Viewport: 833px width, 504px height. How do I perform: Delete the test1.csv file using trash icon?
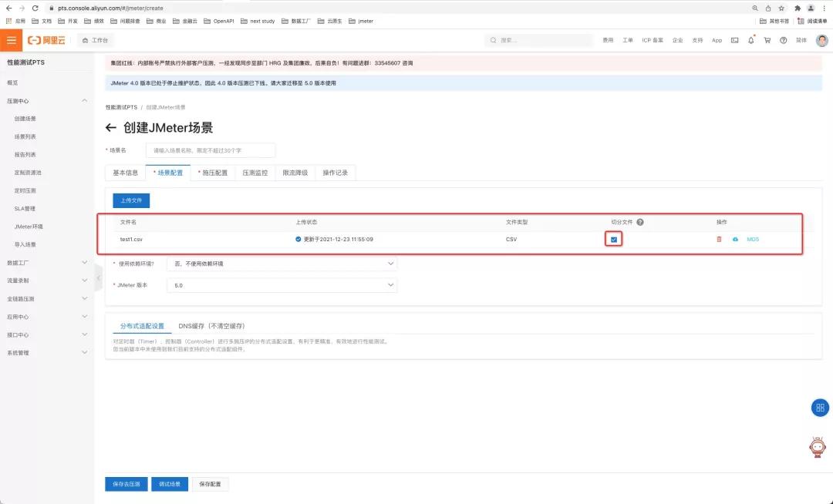click(717, 239)
